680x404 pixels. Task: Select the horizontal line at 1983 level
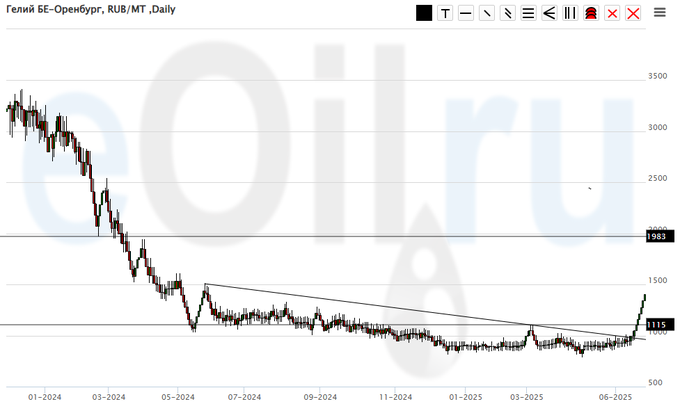tap(300, 236)
